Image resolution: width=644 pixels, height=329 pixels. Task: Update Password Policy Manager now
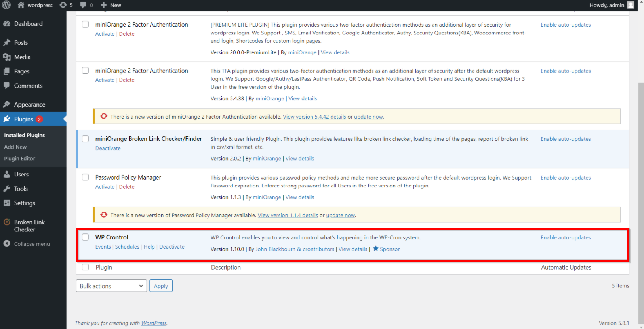[341, 215]
